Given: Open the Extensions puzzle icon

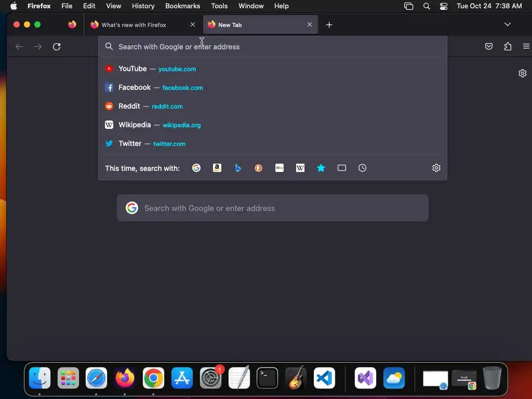Looking at the screenshot, I should tap(508, 46).
